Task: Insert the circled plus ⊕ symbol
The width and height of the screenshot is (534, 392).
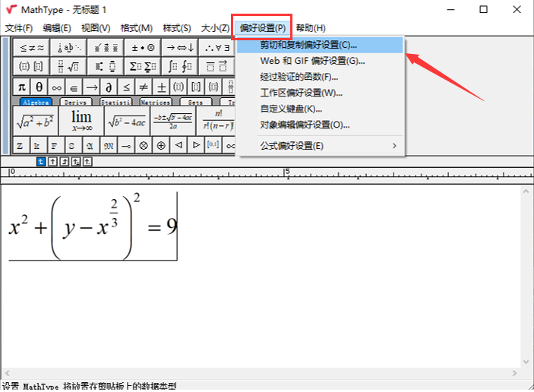Action: 161,145
